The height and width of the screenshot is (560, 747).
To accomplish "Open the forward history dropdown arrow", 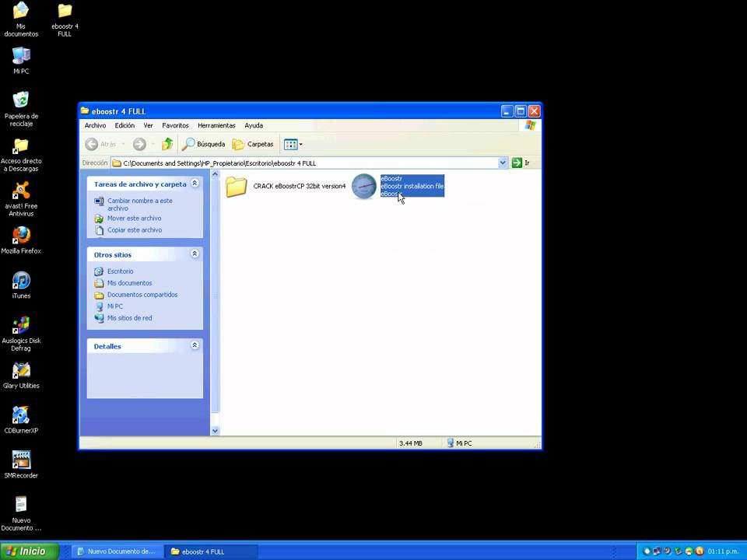I will tap(153, 144).
